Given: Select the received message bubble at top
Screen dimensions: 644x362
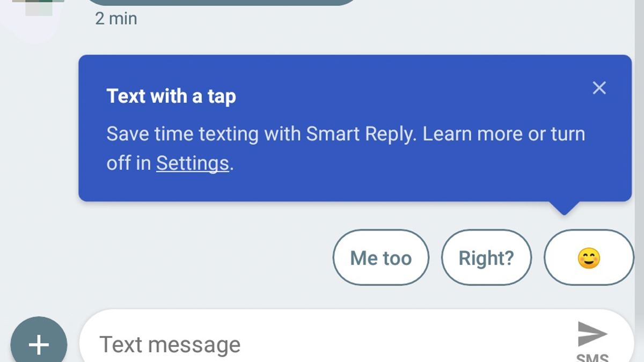Looking at the screenshot, I should (x=220, y=2).
